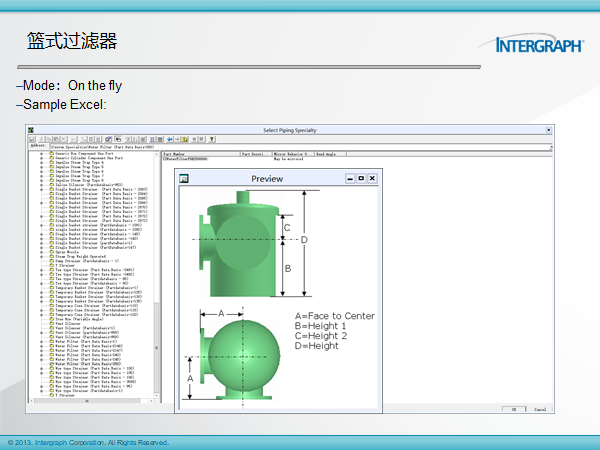Image resolution: width=600 pixels, height=450 pixels.
Task: Expand the Generic Cylinder Component One Port node
Action: click(41, 158)
